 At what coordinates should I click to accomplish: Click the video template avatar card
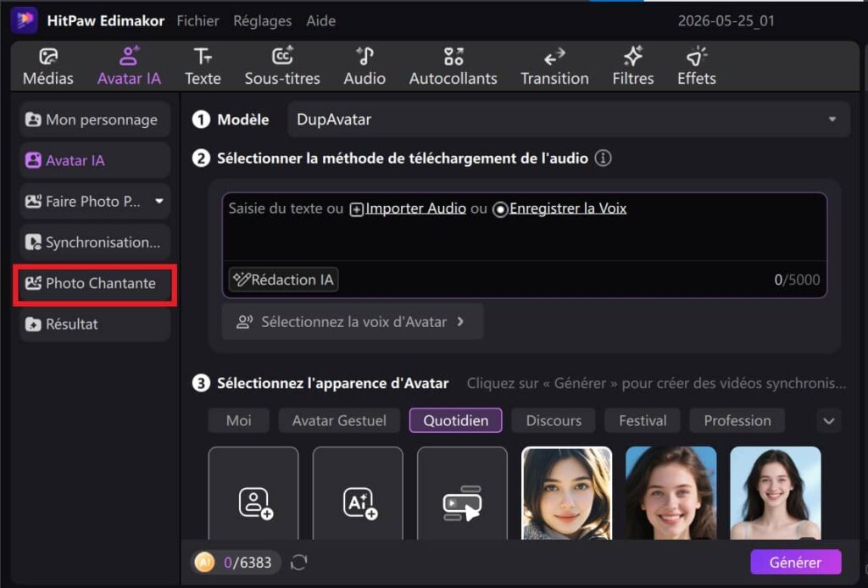point(462,493)
